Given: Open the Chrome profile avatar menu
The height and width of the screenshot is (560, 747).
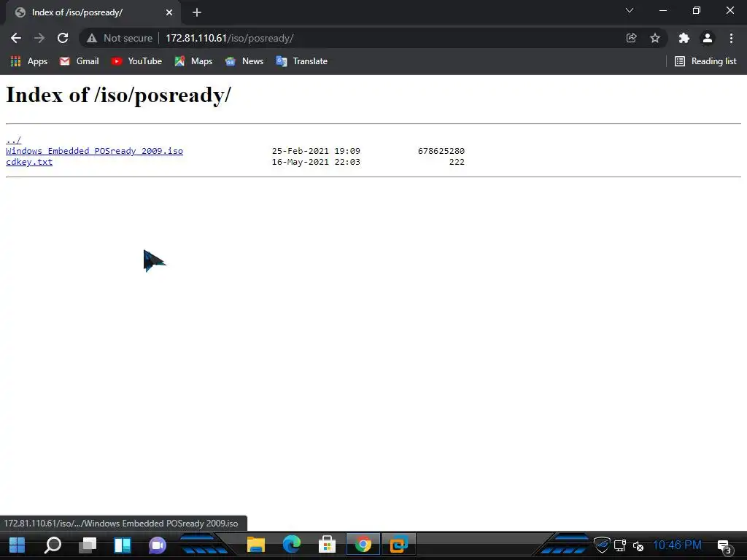Looking at the screenshot, I should (x=708, y=38).
